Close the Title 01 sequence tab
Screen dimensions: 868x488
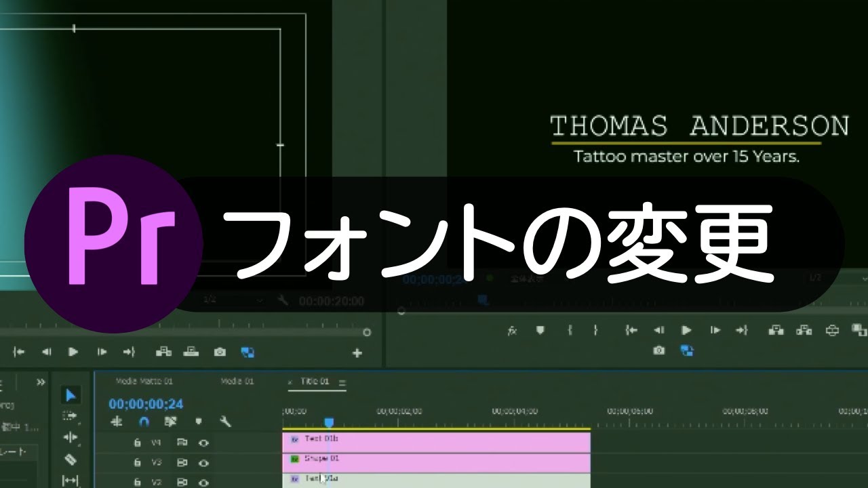pos(291,382)
